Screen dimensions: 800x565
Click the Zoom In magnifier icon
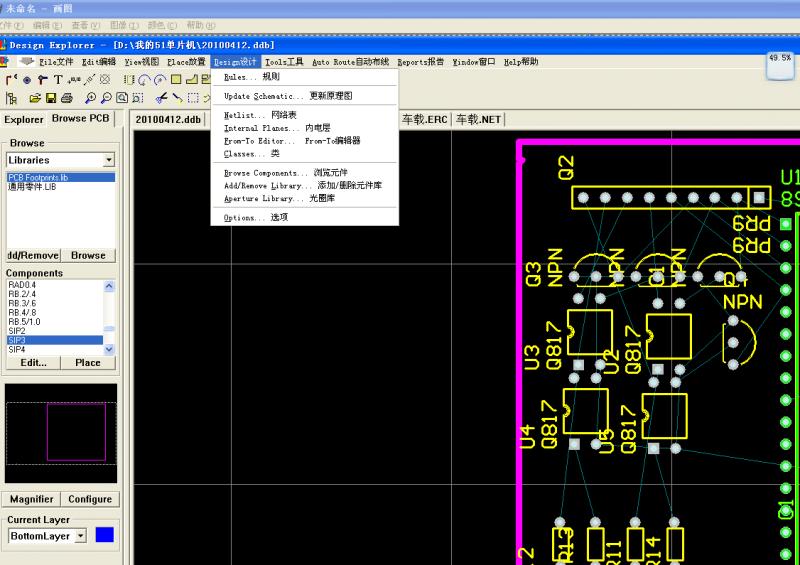click(91, 98)
